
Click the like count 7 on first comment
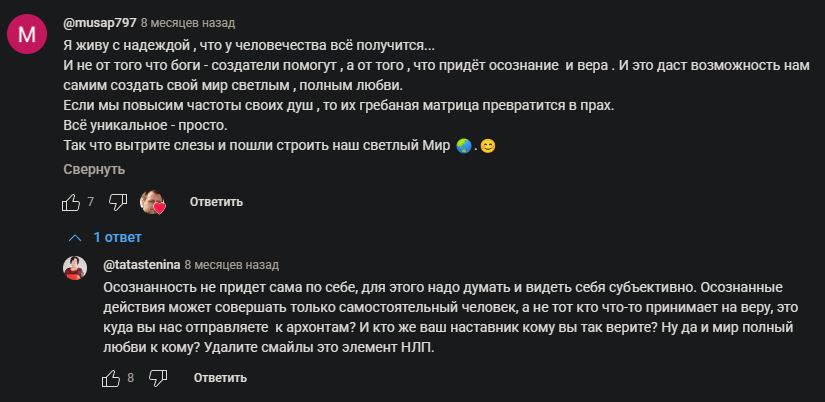[x=90, y=202]
